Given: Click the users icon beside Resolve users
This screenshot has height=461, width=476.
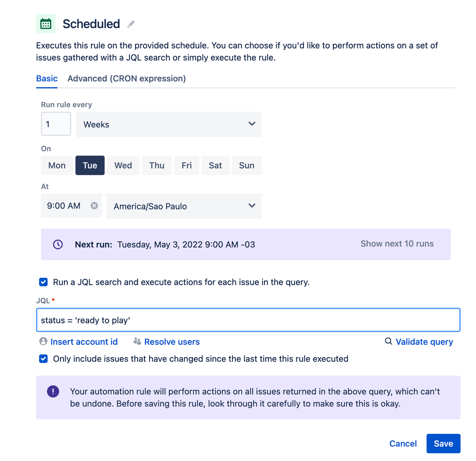Looking at the screenshot, I should pos(137,341).
